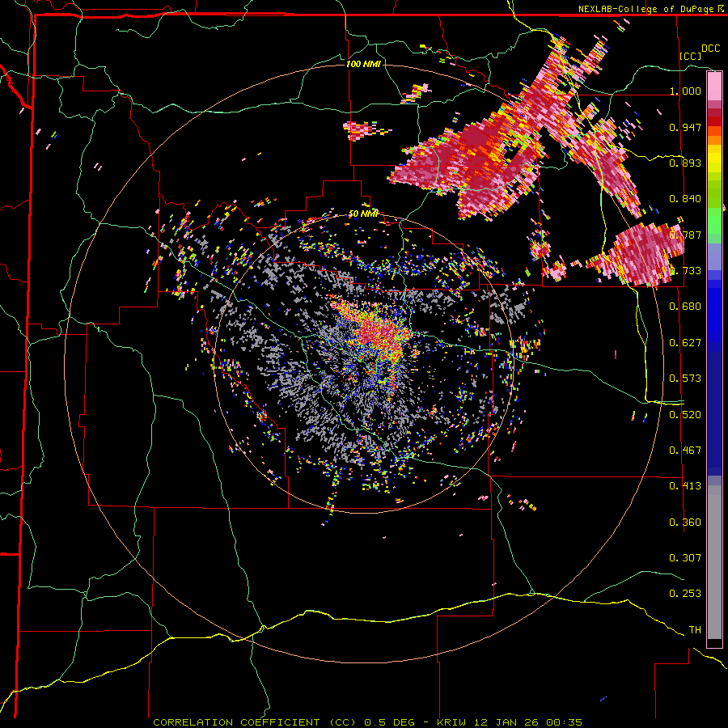Click the 0.573 legend value

[685, 379]
